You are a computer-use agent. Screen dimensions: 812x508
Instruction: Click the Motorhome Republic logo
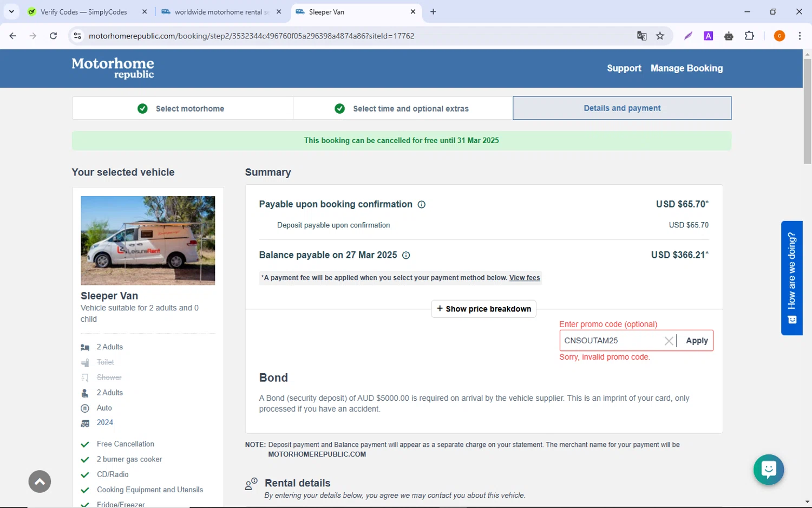tap(113, 68)
